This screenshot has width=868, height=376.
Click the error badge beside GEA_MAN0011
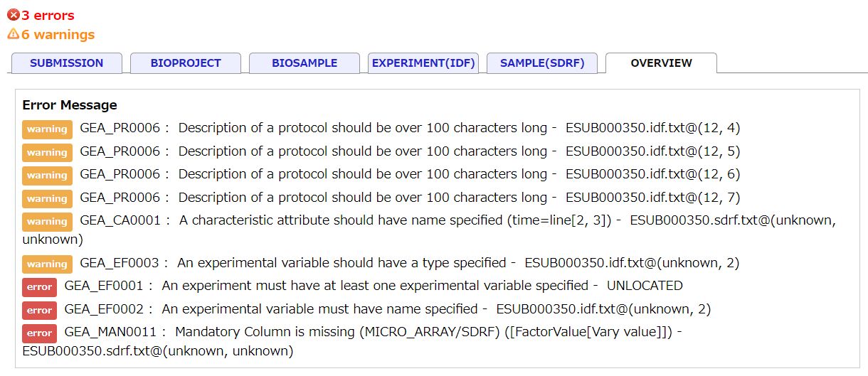(39, 333)
